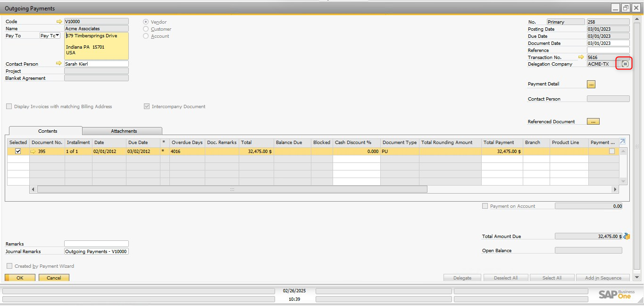Uncheck the Selected box for document 395
This screenshot has height=306, width=644.
(x=18, y=152)
